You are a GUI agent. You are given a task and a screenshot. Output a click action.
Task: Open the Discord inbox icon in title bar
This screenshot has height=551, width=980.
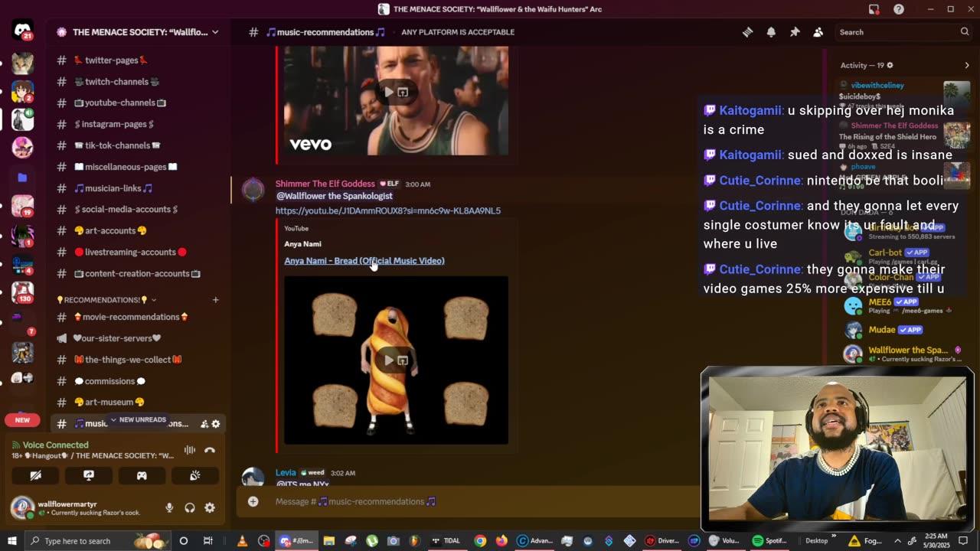coord(874,9)
